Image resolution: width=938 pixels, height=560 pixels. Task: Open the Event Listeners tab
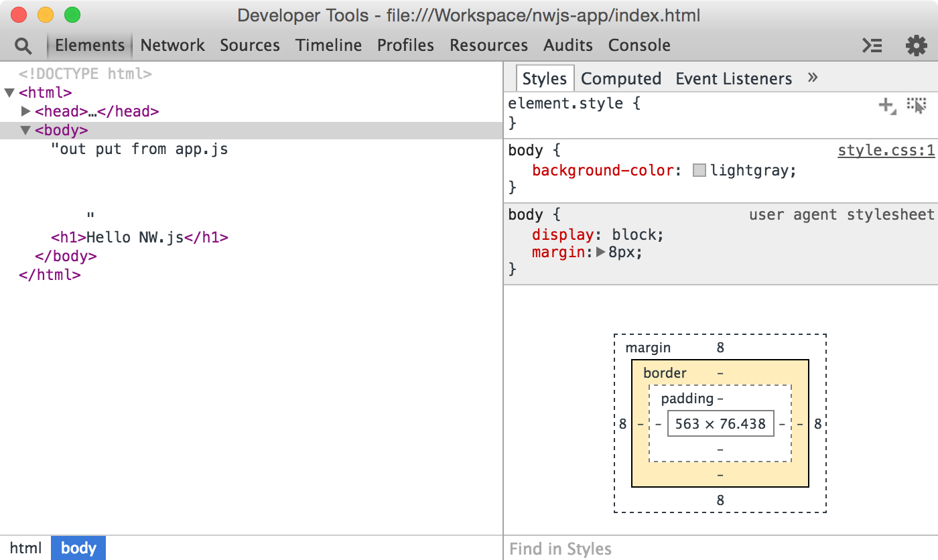733,79
